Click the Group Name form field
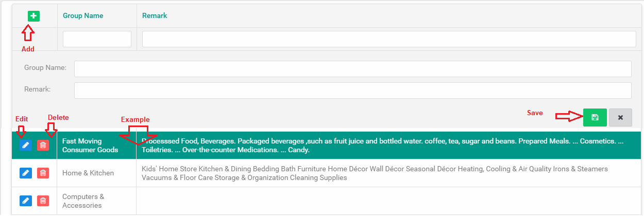 [x=353, y=69]
